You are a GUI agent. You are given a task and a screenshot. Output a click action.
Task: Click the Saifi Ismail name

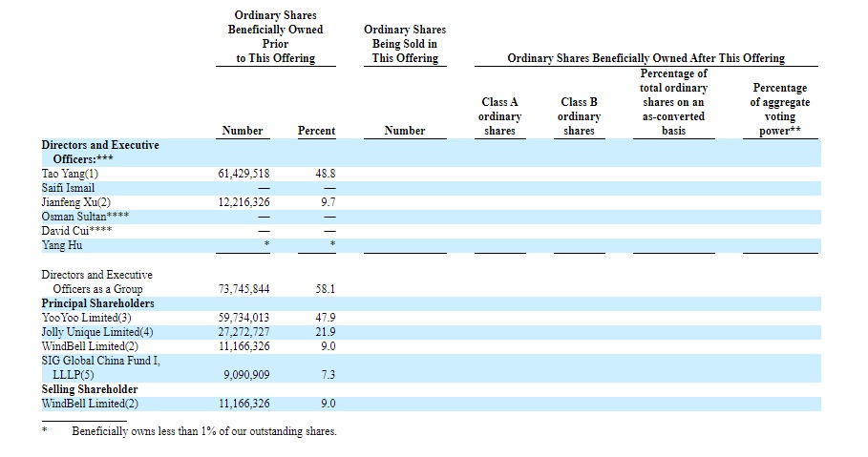click(x=68, y=188)
